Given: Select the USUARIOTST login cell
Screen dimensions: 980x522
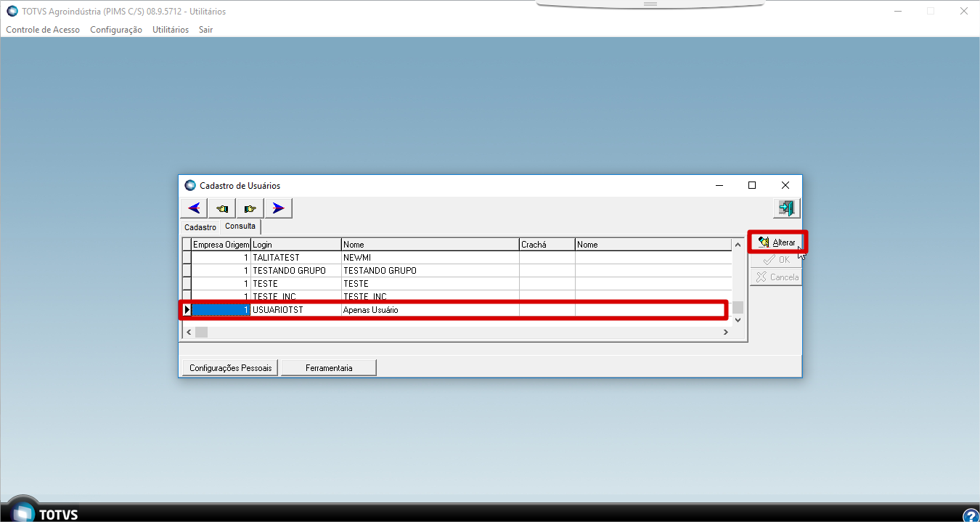Looking at the screenshot, I should pos(296,310).
